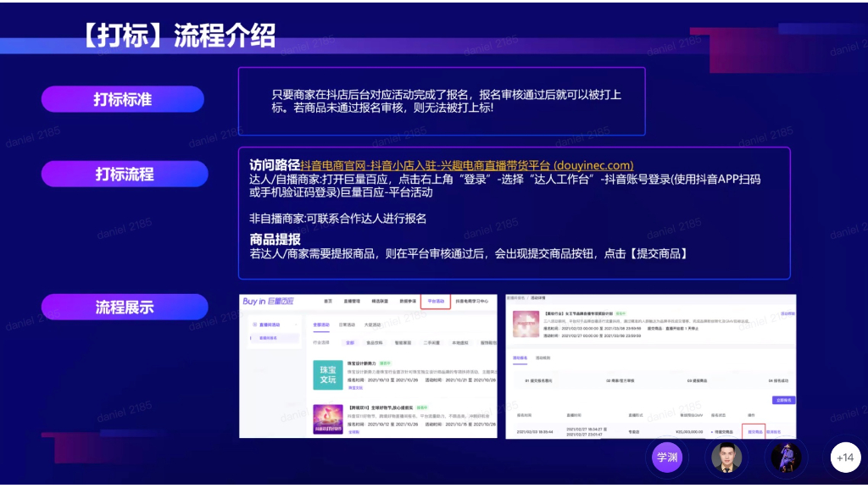Open 精选联盟 in the top navigation
Screen dimensions: 868x488
point(379,301)
